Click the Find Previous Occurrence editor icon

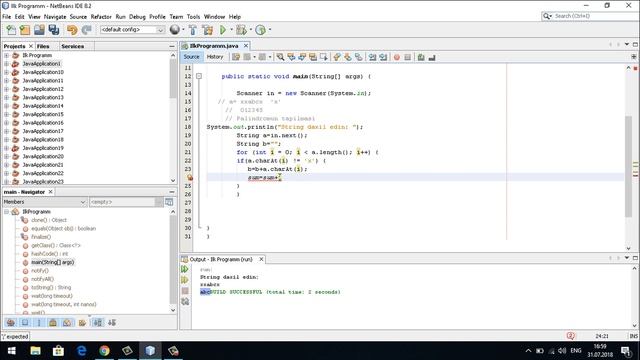coord(291,57)
